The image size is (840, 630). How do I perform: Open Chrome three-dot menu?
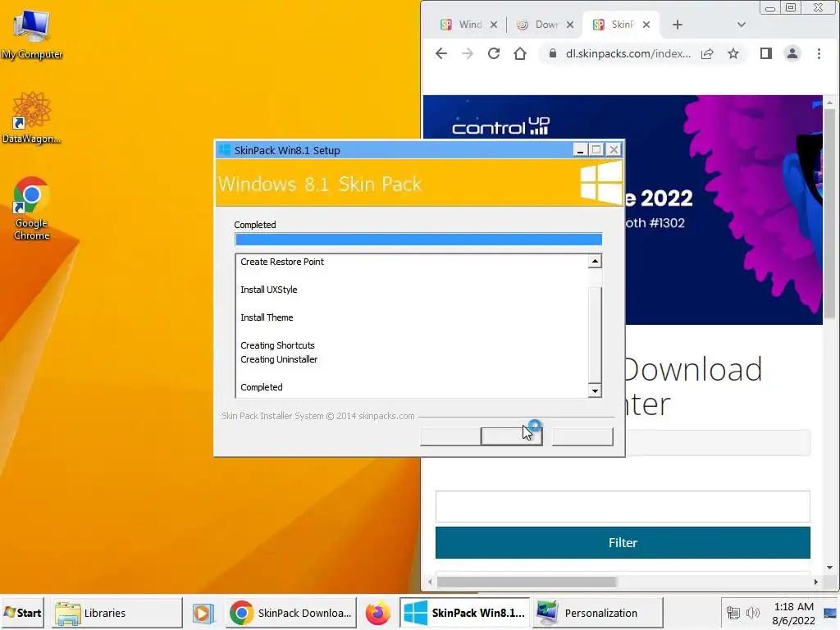[x=819, y=53]
